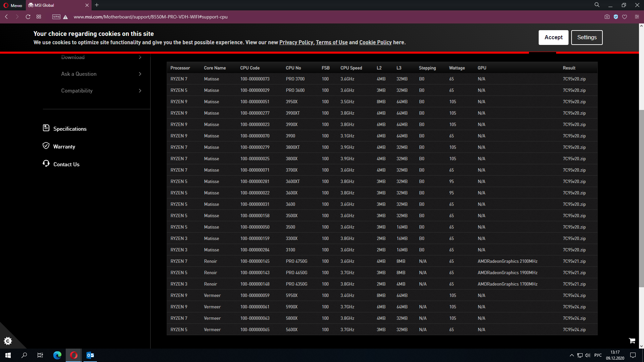Expand the Download section chevron
Viewport: 644px width, 362px height.
pyautogui.click(x=140, y=57)
